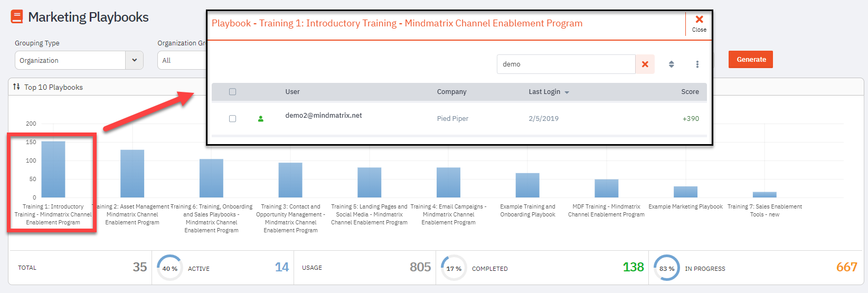
Task: Click the Training 6 Onboarding and Sales bar
Action: coord(211,178)
